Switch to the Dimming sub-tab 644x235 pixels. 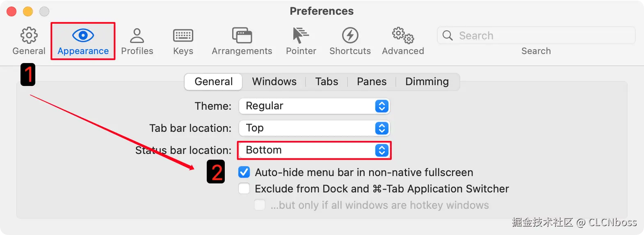tap(427, 81)
